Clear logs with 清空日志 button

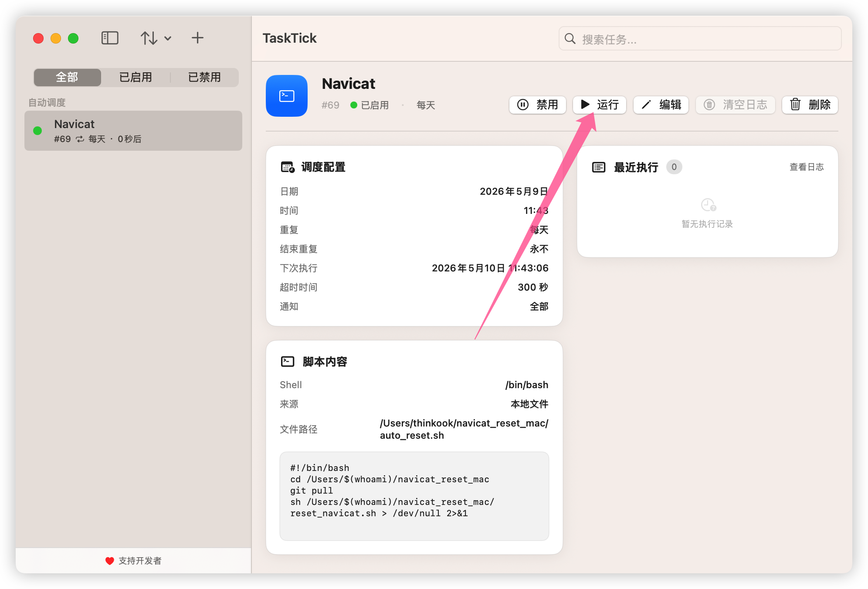point(736,105)
